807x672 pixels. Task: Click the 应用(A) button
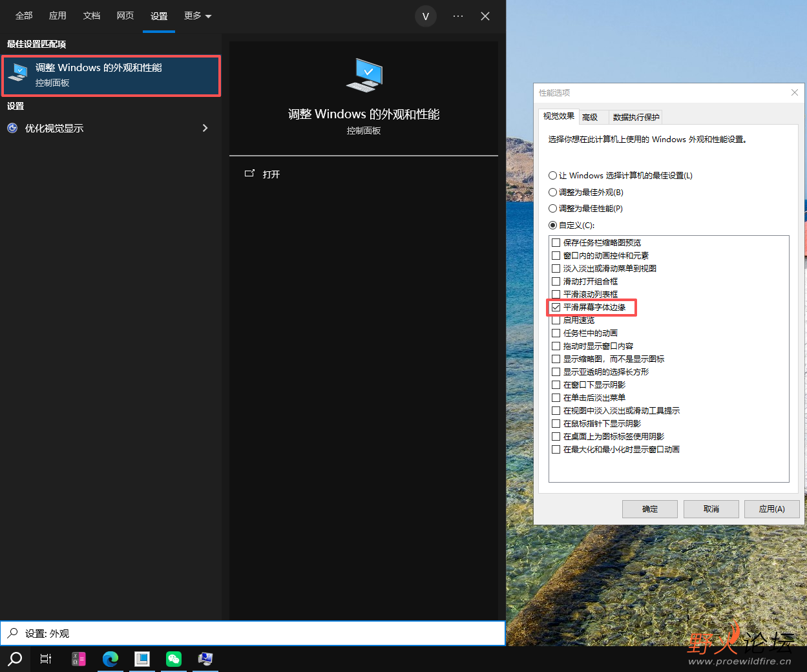pos(771,509)
